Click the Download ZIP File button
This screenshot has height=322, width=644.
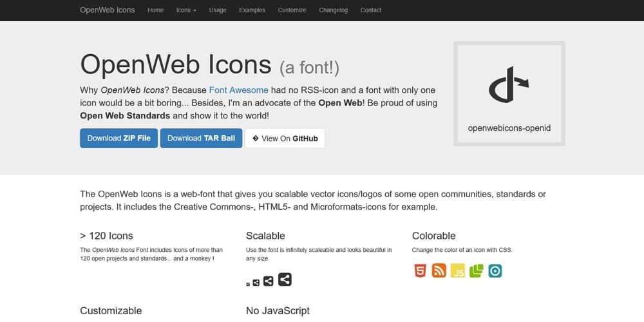(x=118, y=138)
